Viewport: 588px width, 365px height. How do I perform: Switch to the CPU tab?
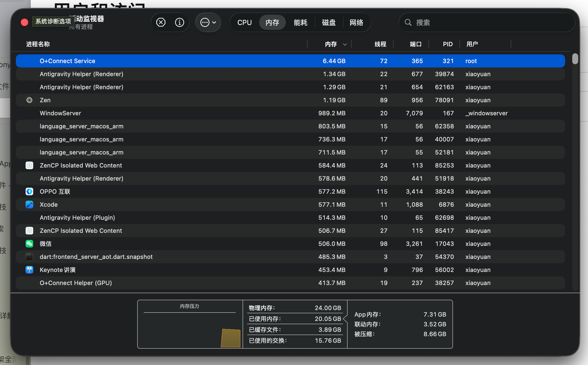click(244, 23)
